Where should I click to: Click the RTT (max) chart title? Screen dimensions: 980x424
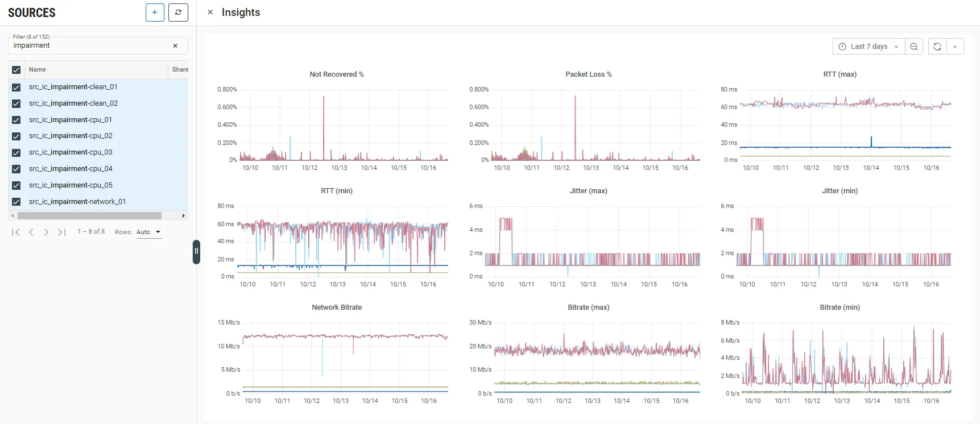pos(840,74)
